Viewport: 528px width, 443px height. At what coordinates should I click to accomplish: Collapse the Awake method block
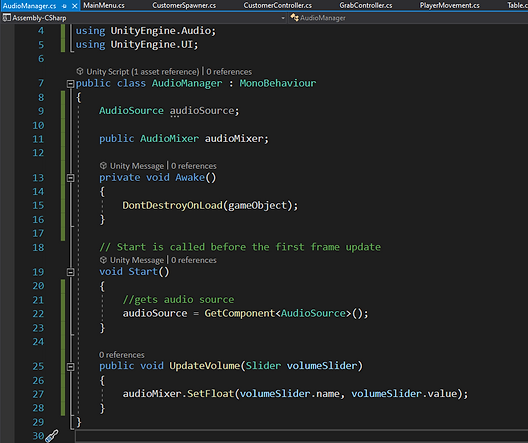(70, 178)
